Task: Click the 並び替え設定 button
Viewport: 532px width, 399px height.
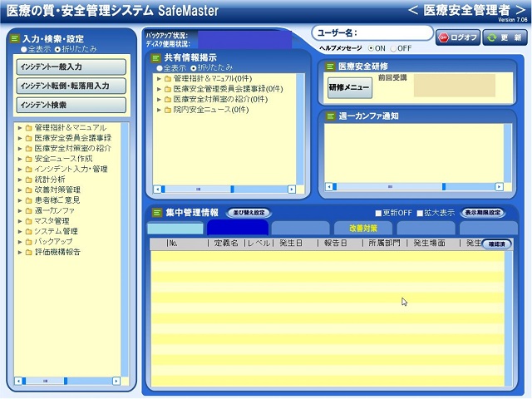Action: coord(249,213)
